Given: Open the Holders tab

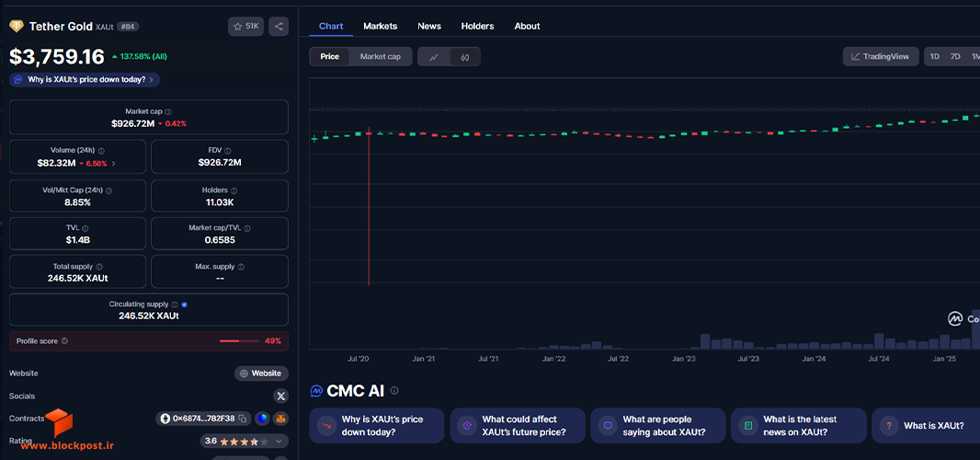Looking at the screenshot, I should (x=477, y=27).
